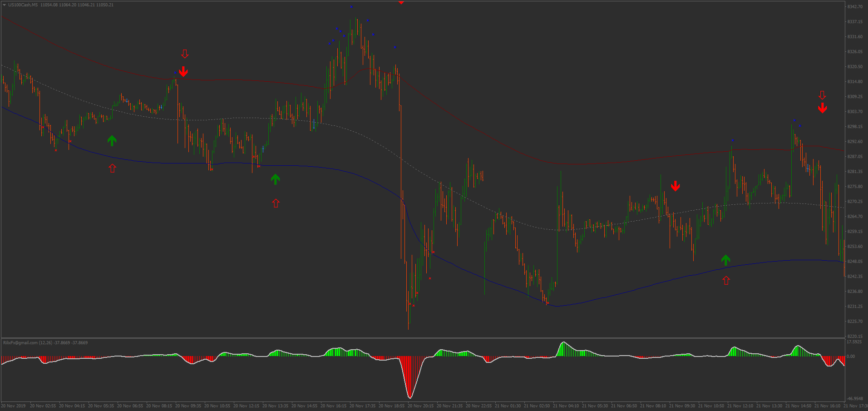The image size is (868, 411).
Task: Click hollow red down arrow above leftmost sell arrow
Action: click(185, 54)
